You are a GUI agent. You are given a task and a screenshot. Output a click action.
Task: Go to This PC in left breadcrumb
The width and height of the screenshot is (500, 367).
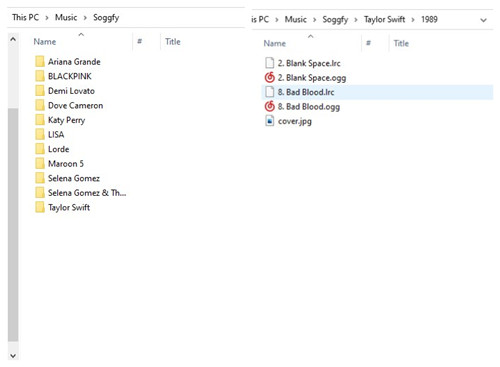pos(25,17)
